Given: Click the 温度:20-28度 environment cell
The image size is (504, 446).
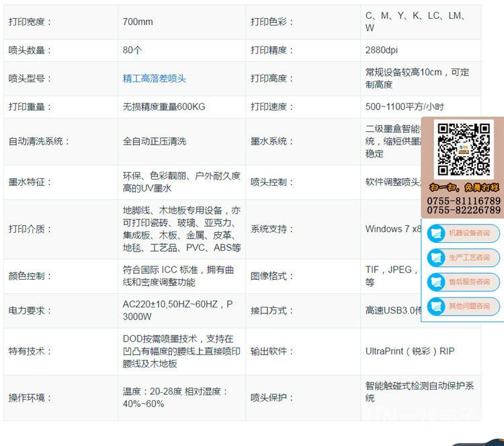Looking at the screenshot, I should tap(175, 398).
